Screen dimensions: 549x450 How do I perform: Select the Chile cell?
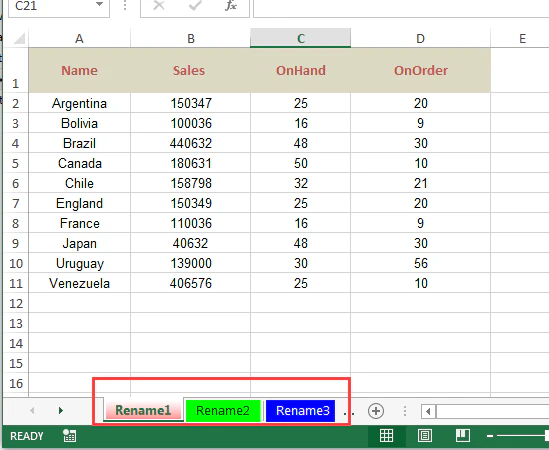[79, 183]
